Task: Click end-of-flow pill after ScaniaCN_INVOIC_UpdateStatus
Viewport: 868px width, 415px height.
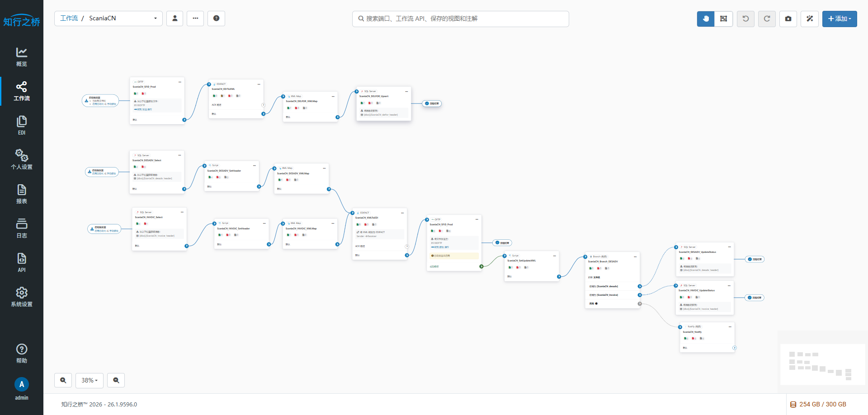Action: click(755, 298)
